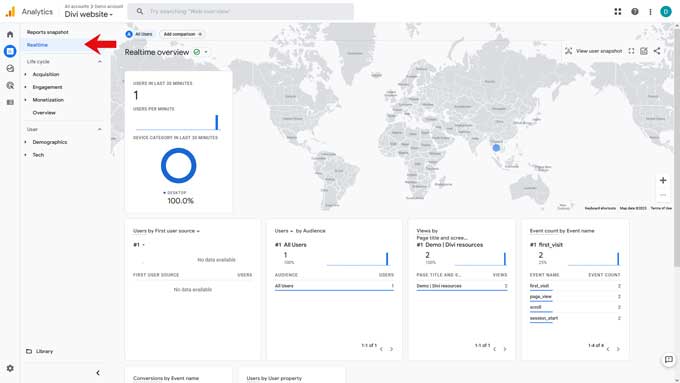Open the account avatar D
680x383 pixels.
666,12
